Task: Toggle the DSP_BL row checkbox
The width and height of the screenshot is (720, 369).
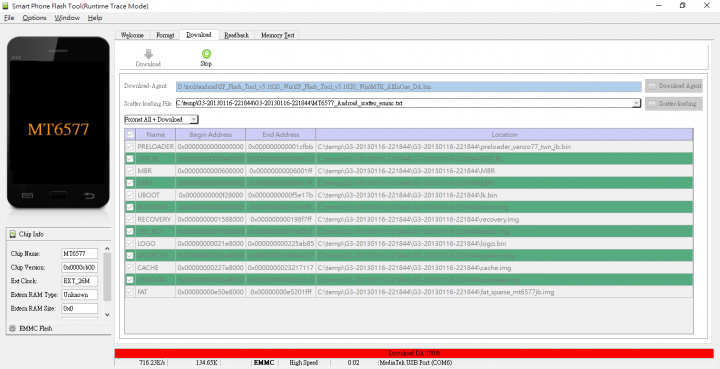Action: point(130,159)
